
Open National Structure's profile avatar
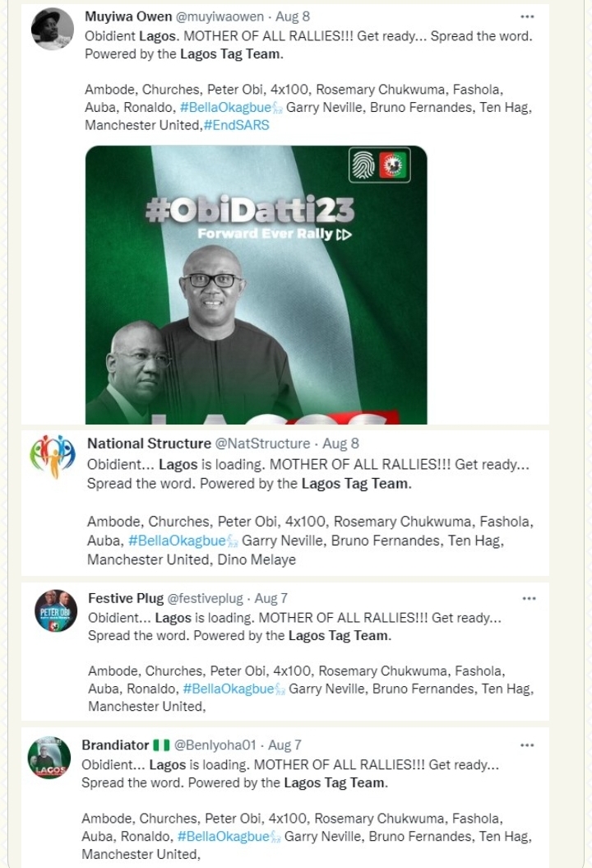pos(52,457)
